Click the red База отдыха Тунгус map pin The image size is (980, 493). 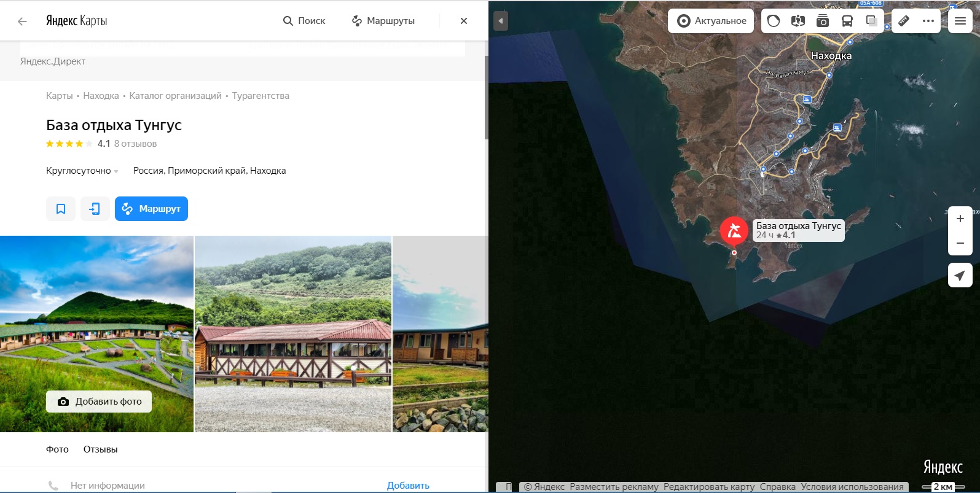[x=734, y=232]
